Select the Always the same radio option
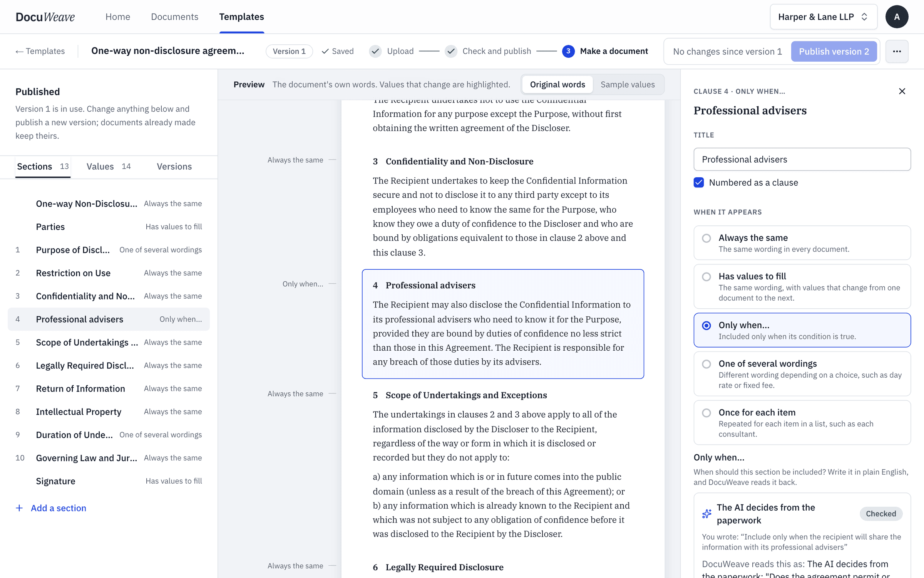Viewport: 924px width, 578px height. [802, 243]
